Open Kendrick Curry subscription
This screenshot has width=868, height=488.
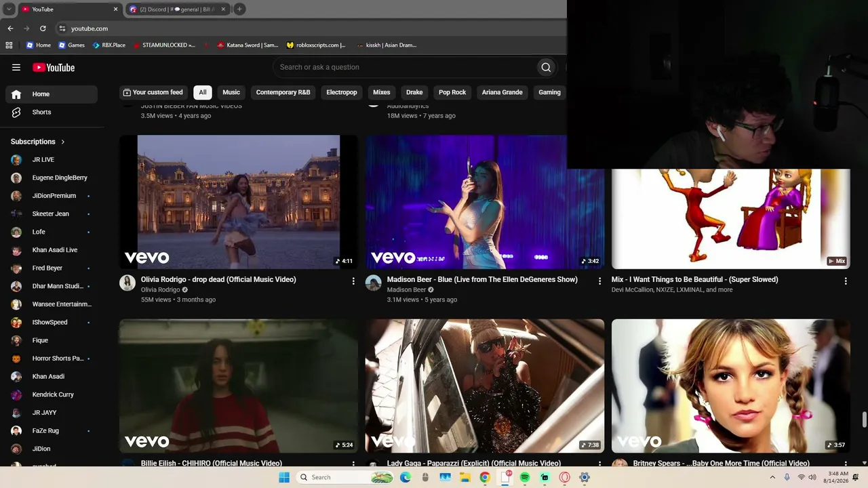[52, 394]
